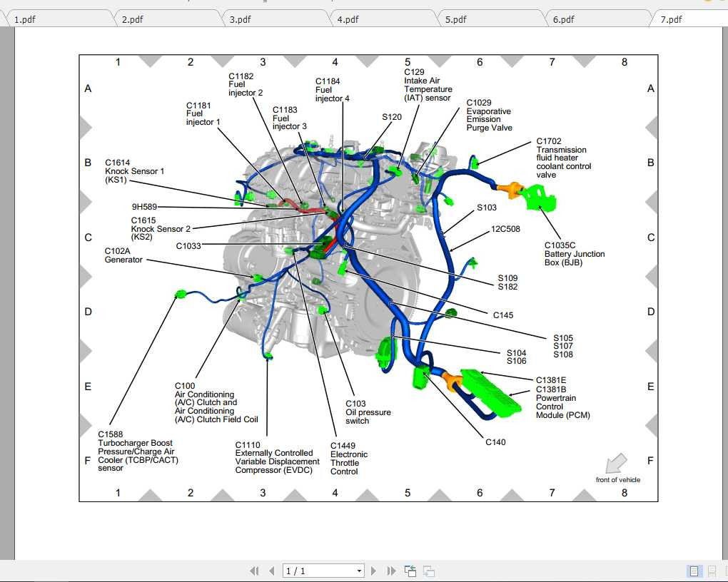Click the S109 splice label
728x582 pixels.
pos(507,278)
